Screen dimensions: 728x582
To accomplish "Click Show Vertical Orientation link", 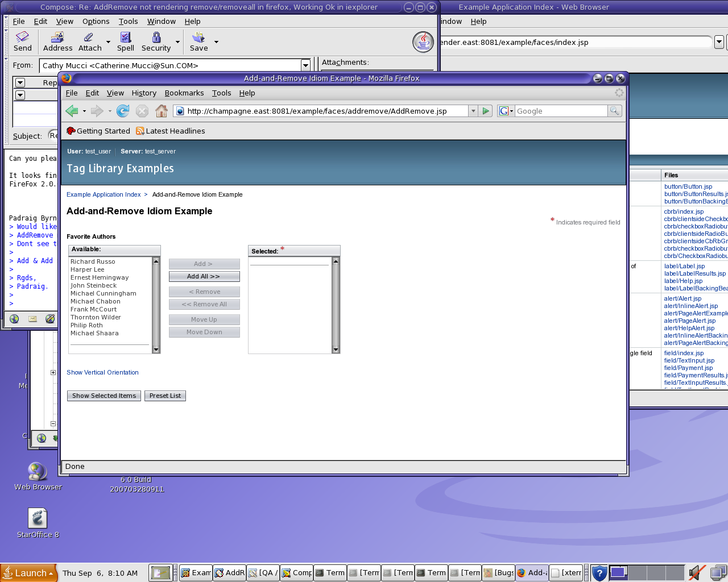I will (x=102, y=372).
